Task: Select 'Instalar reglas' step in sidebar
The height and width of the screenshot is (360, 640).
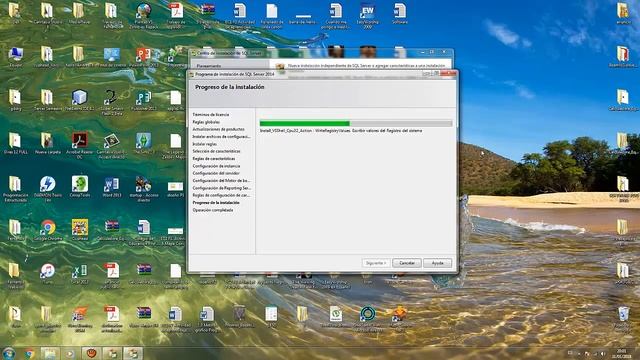Action: [204, 144]
